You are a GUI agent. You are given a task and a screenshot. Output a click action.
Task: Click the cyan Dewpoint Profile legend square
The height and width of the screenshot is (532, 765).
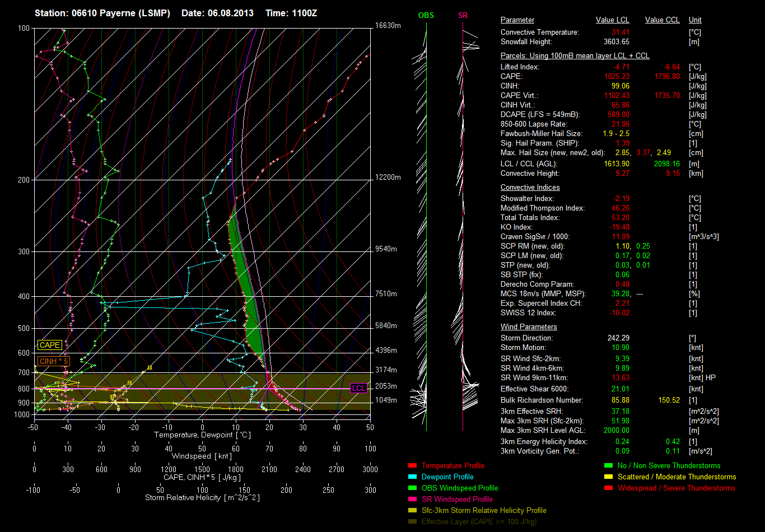coord(413,477)
